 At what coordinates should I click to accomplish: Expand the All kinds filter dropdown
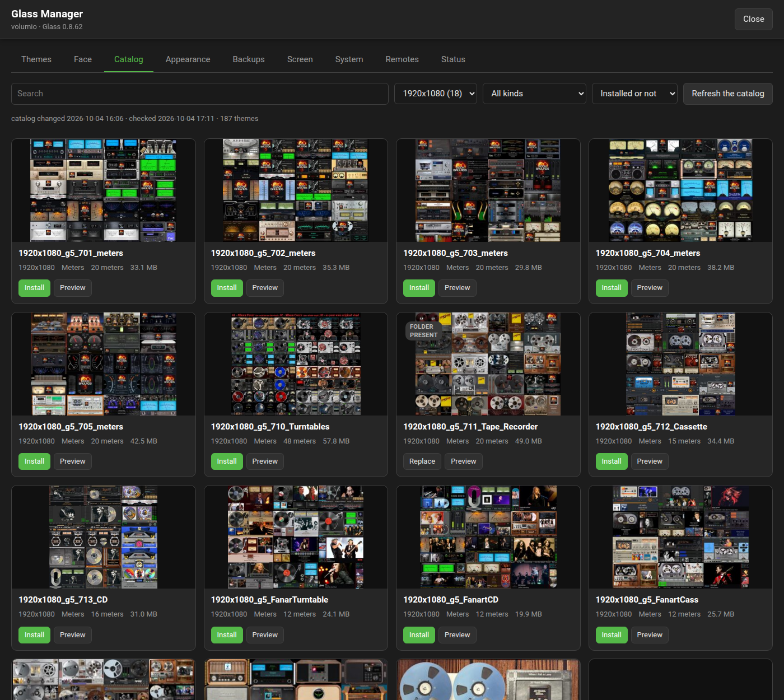coord(534,94)
